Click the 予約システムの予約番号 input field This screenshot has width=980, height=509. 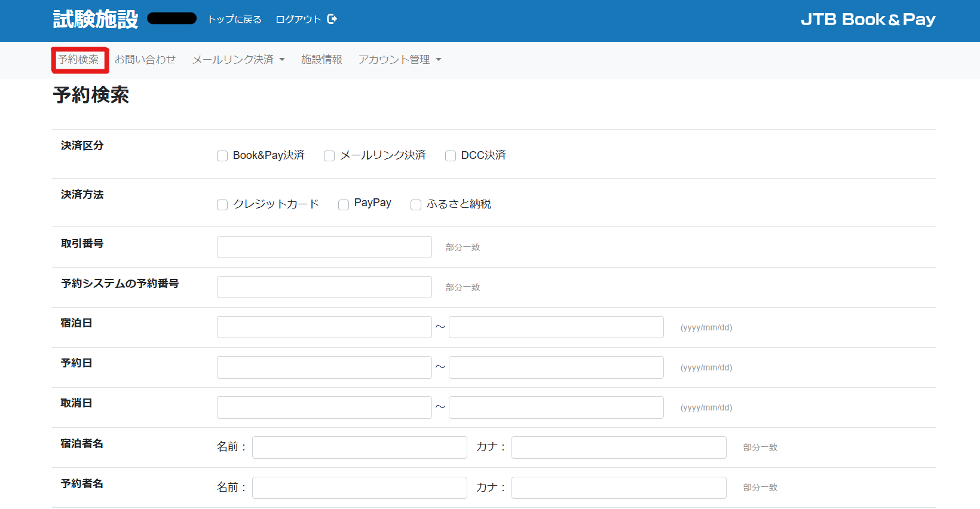pyautogui.click(x=324, y=287)
